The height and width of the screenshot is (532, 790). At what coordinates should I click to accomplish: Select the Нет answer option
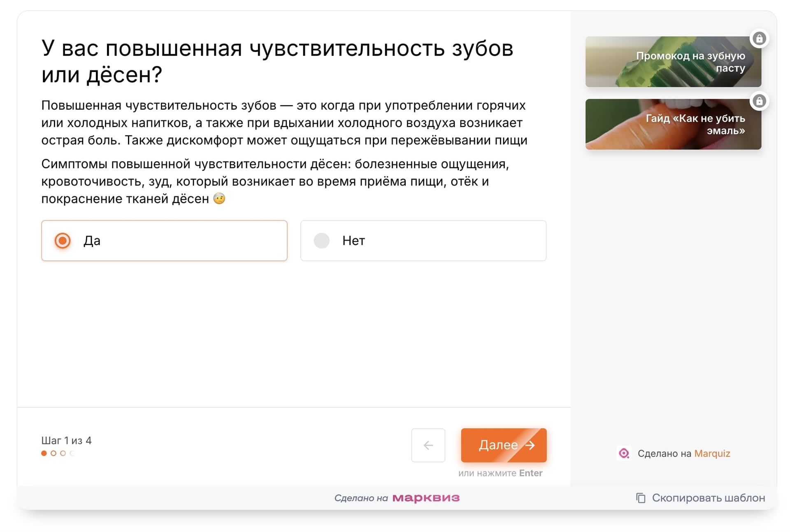[x=423, y=241]
